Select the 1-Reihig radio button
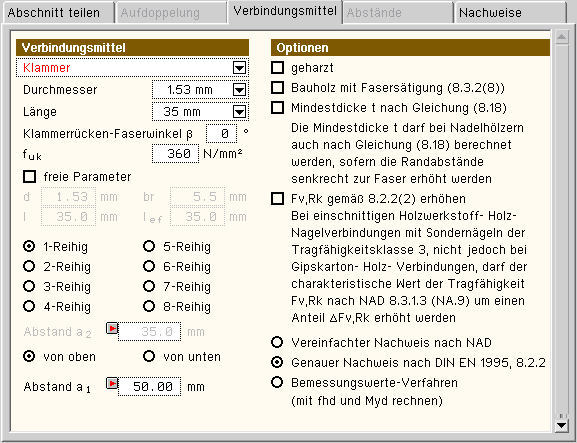 point(29,246)
